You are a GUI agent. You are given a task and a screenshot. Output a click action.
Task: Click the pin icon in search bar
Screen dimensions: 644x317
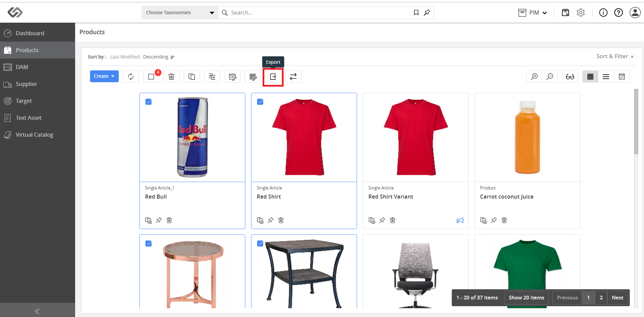click(427, 13)
